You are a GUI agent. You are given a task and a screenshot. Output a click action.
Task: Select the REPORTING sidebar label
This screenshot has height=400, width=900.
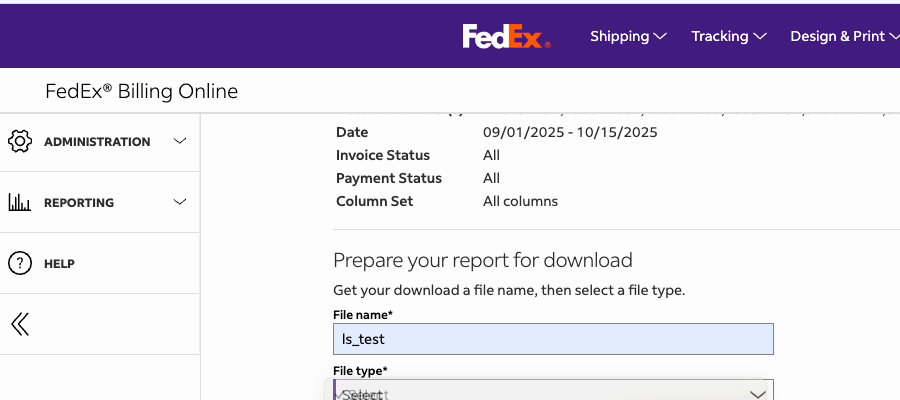pyautogui.click(x=79, y=203)
